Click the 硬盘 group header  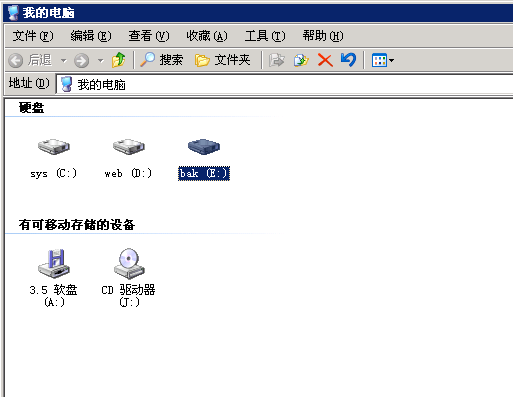[31, 108]
